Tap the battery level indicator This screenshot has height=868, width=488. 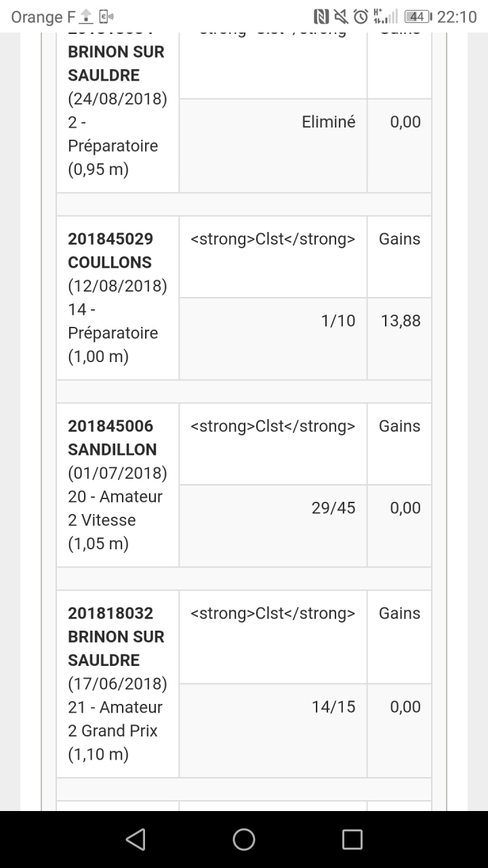click(418, 17)
